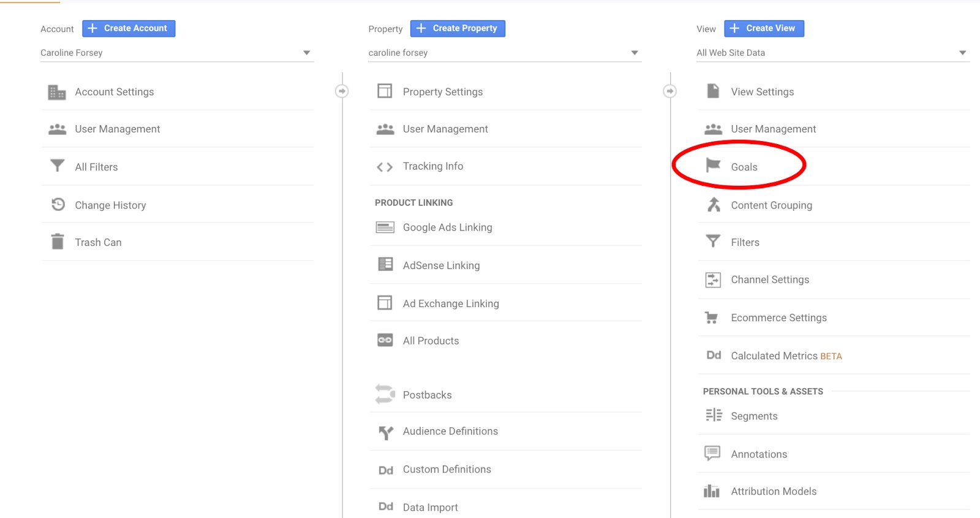Click the arrow between Property and View columns
This screenshot has width=980, height=518.
tap(670, 91)
